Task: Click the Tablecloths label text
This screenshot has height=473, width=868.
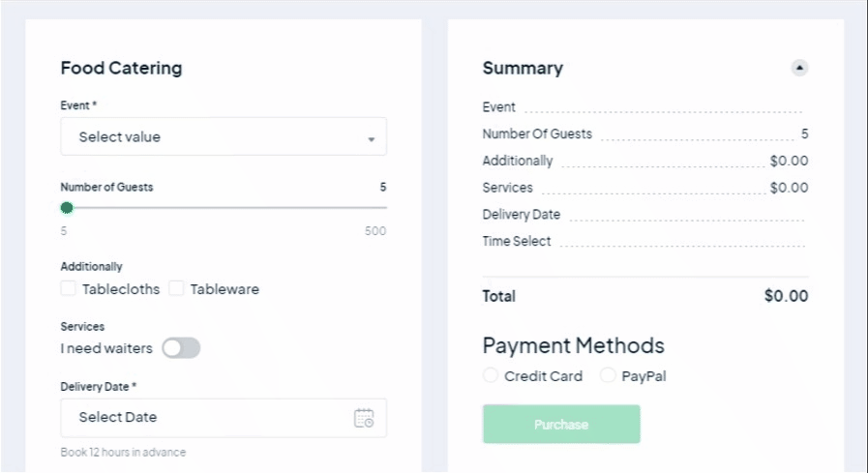Action: tap(121, 289)
